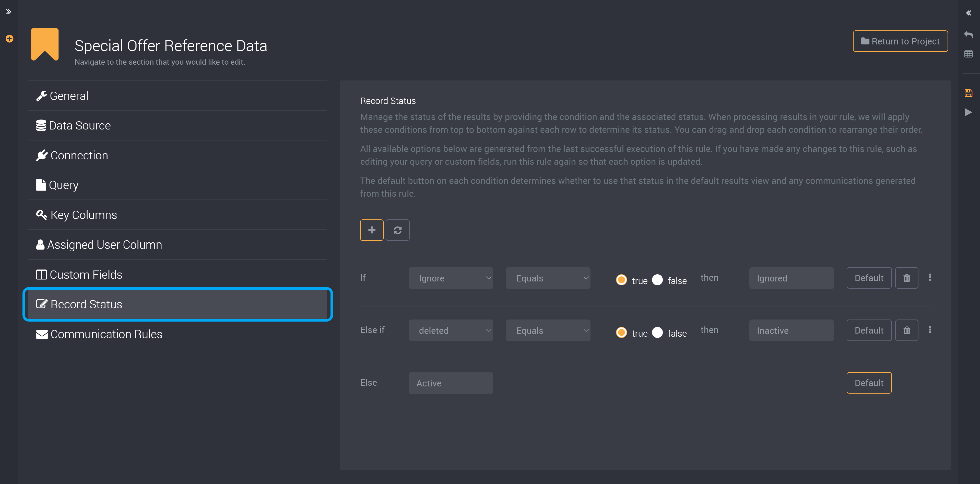Open the drag handle menu for deleted row

tap(930, 330)
